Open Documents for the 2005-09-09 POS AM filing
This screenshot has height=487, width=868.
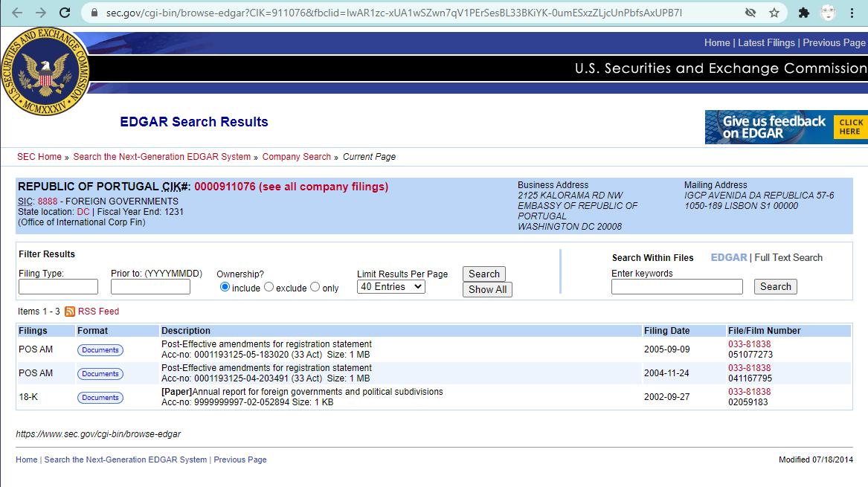coord(100,350)
